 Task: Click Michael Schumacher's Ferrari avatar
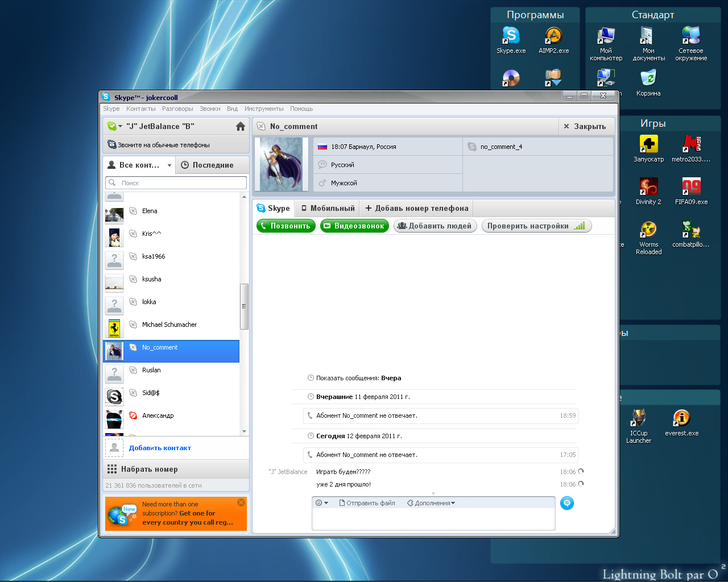click(114, 328)
